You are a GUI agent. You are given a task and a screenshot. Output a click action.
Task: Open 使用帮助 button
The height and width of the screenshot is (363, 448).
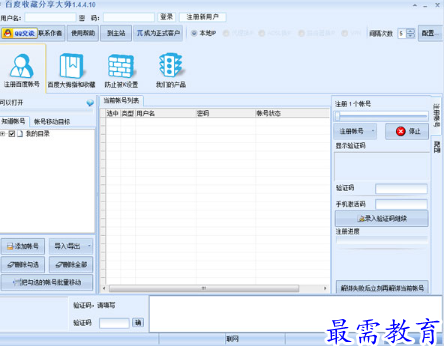click(83, 33)
